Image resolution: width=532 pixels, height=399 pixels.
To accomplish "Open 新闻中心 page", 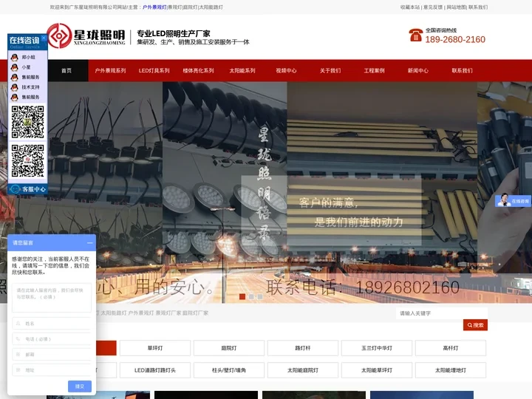I will (x=418, y=71).
